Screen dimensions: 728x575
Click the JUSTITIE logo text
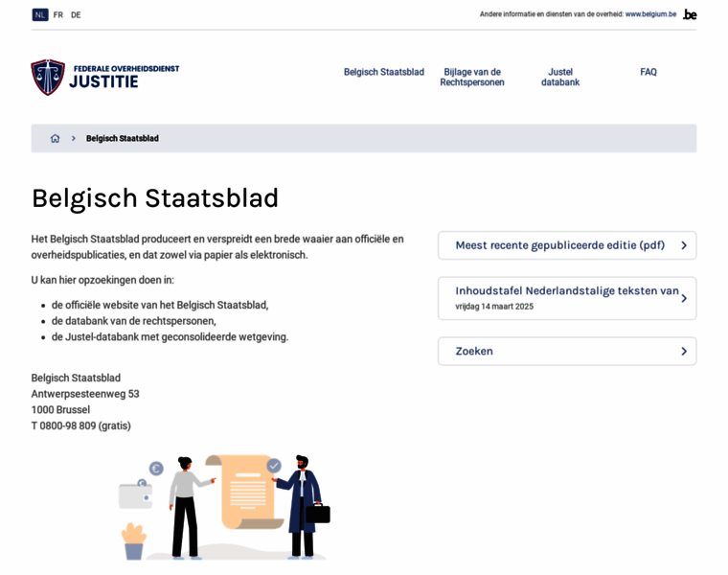103,82
